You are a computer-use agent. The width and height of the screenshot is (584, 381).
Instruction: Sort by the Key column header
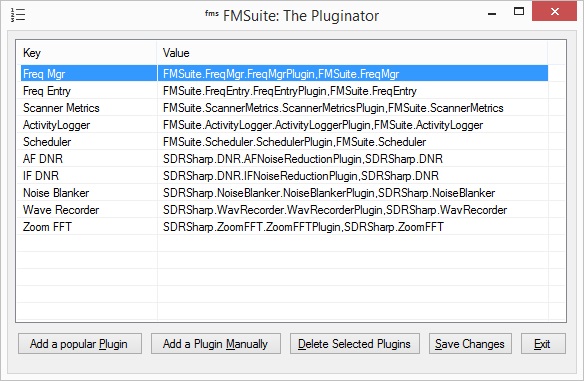tap(86, 53)
